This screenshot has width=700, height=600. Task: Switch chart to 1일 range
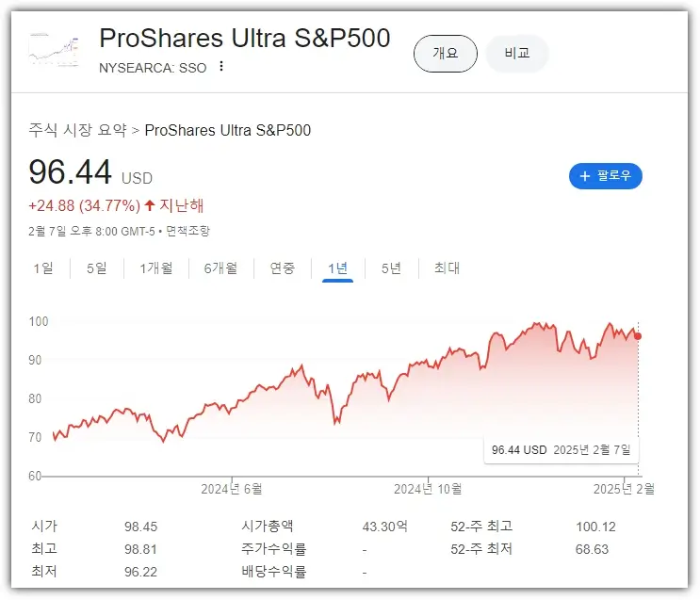tap(43, 268)
